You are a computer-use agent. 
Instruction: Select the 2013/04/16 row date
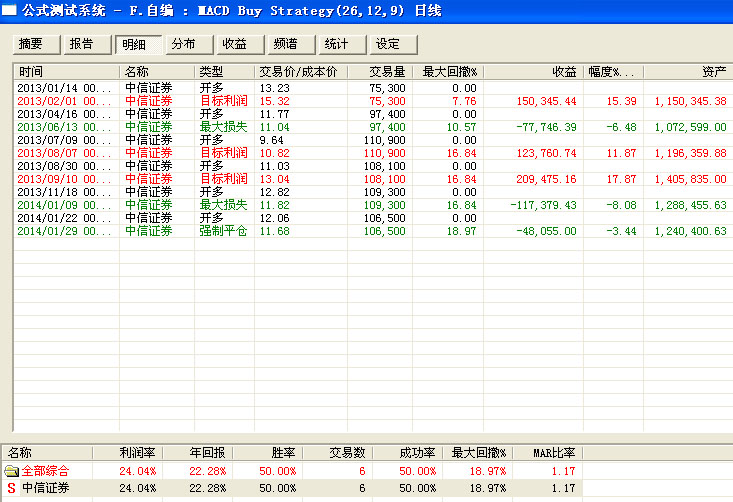[64, 114]
